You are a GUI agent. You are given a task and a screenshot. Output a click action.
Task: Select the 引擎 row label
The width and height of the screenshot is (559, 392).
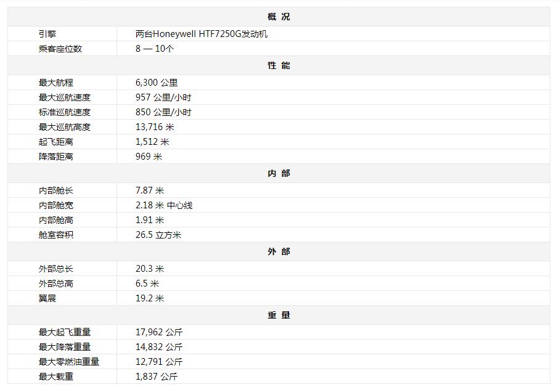point(47,34)
